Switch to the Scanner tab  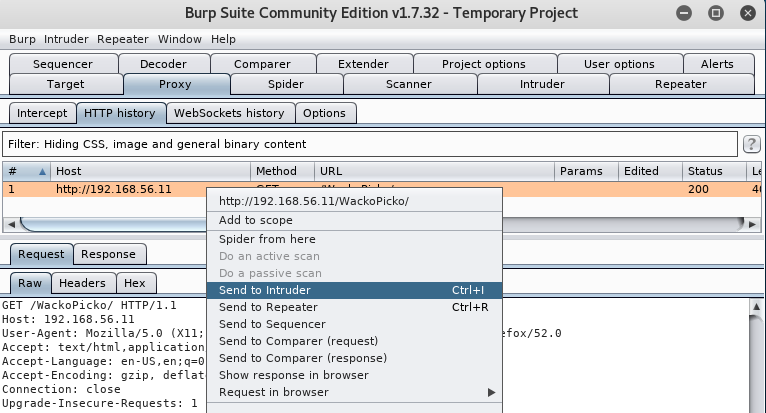409,84
